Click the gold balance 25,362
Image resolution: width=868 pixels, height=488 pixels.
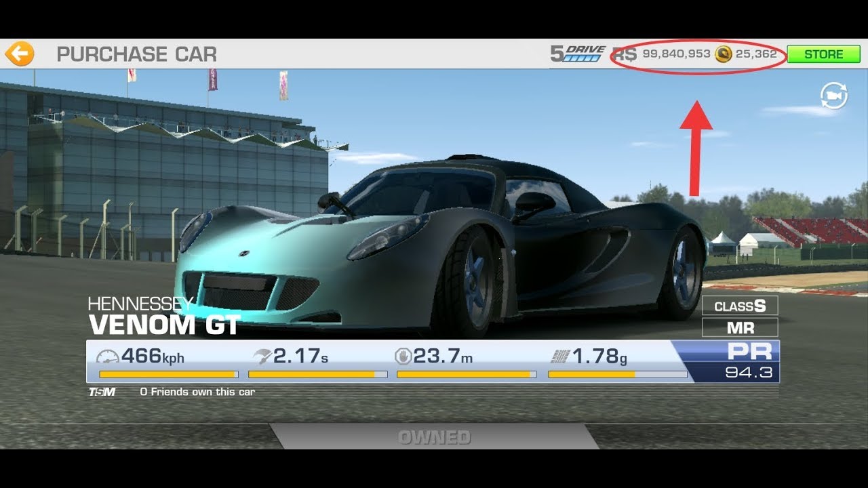pyautogui.click(x=756, y=54)
